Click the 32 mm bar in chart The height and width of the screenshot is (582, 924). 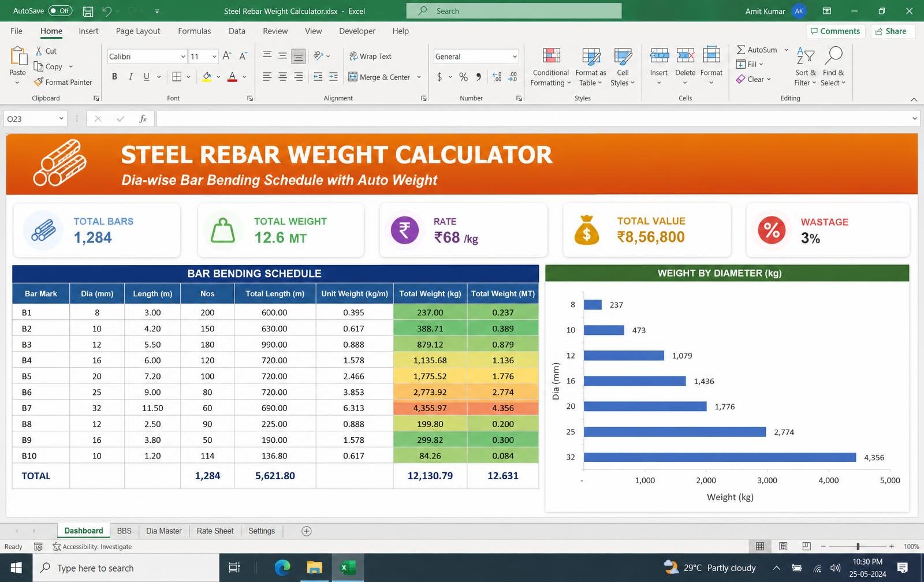[720, 457]
